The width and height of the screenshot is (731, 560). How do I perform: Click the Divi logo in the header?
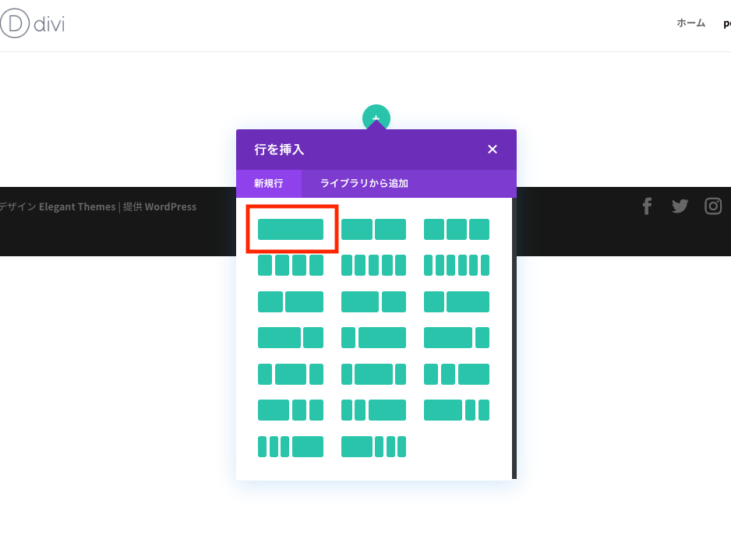tap(33, 23)
